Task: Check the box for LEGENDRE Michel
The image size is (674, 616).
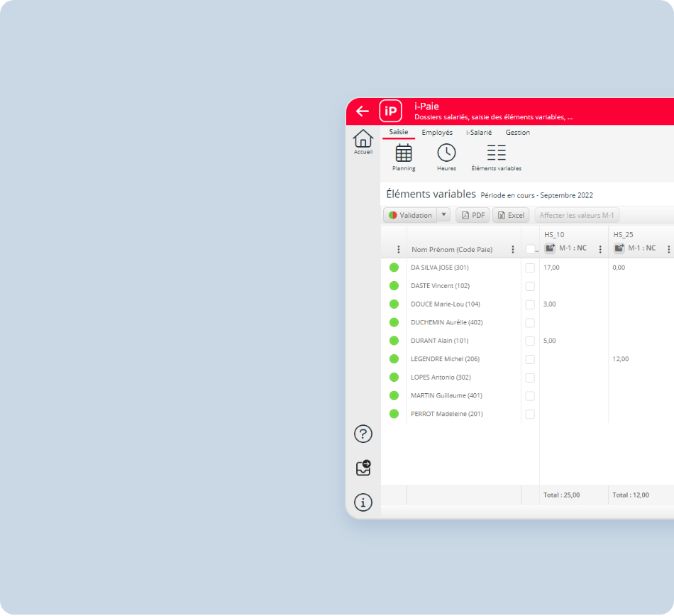Action: 530,359
